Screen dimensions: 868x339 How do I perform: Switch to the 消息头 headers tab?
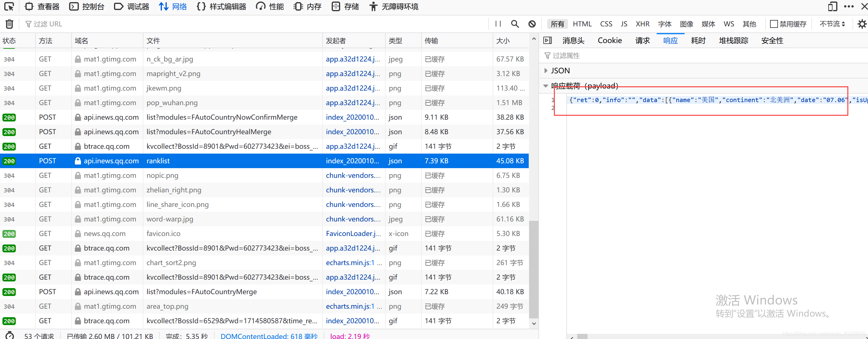[573, 40]
